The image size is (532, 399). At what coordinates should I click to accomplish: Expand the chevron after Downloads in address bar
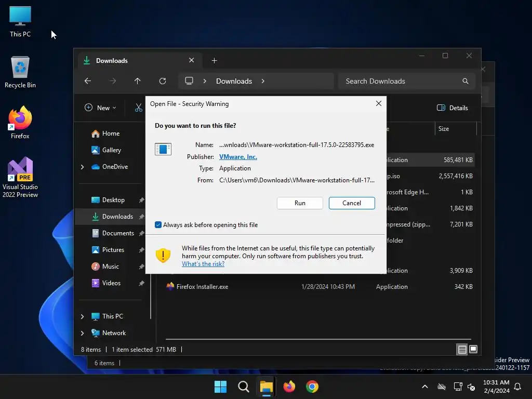[263, 81]
